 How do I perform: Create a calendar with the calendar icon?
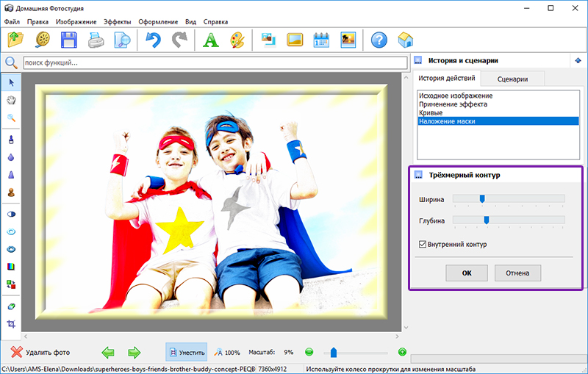coord(321,40)
